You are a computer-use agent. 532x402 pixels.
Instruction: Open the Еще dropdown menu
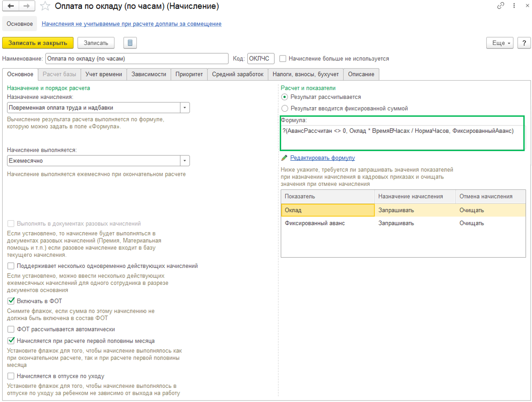[x=499, y=43]
